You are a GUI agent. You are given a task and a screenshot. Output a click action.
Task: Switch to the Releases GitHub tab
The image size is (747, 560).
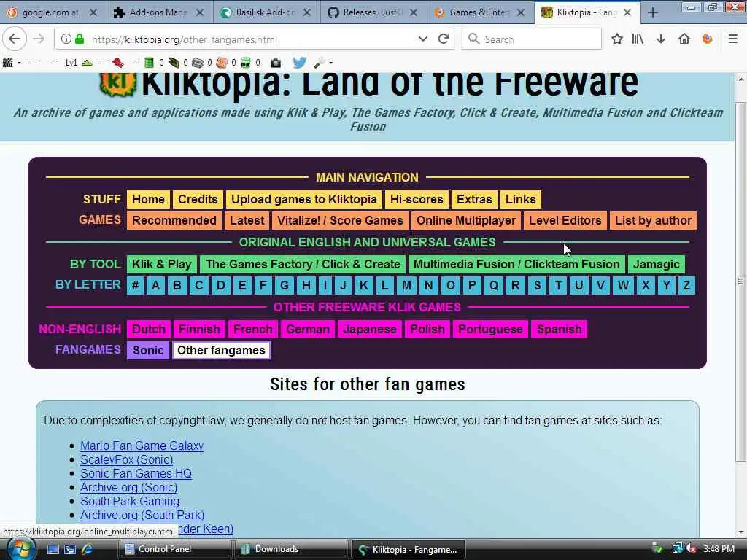[x=373, y=12]
